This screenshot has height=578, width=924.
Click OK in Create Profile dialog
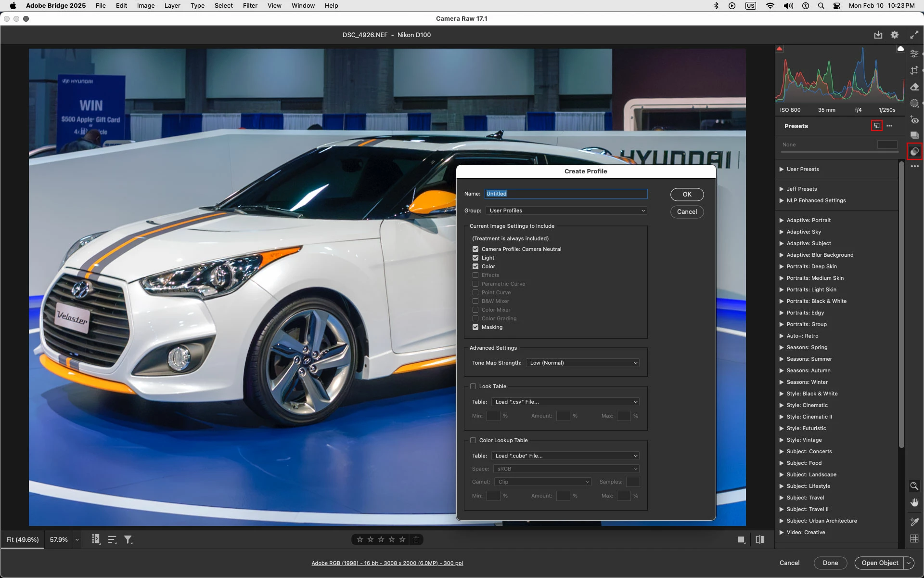687,194
